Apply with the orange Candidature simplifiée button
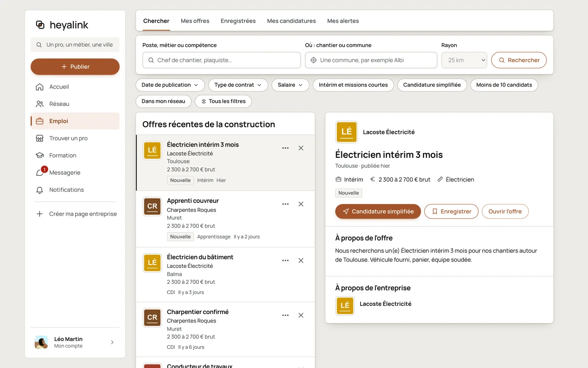 point(378,211)
